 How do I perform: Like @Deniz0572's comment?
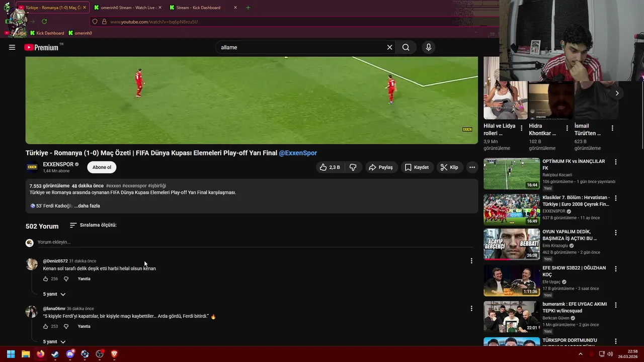(45, 279)
